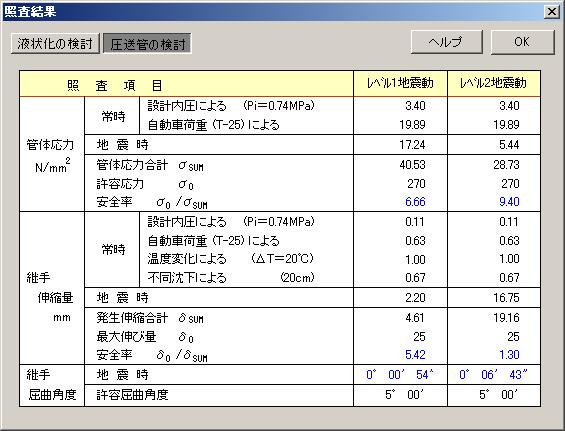Click the レベル1地震動 column header
Viewport: 565px width, 431px height.
tap(400, 84)
